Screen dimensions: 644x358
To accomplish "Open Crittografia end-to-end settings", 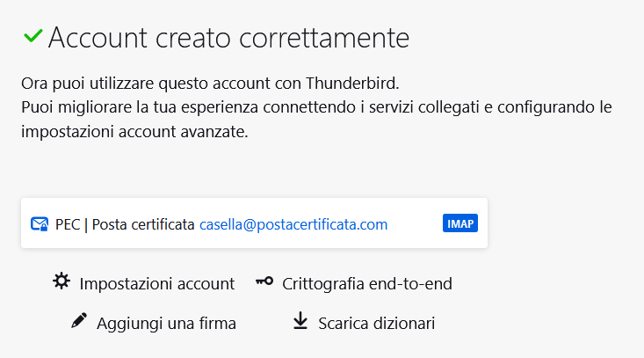I will [x=366, y=284].
